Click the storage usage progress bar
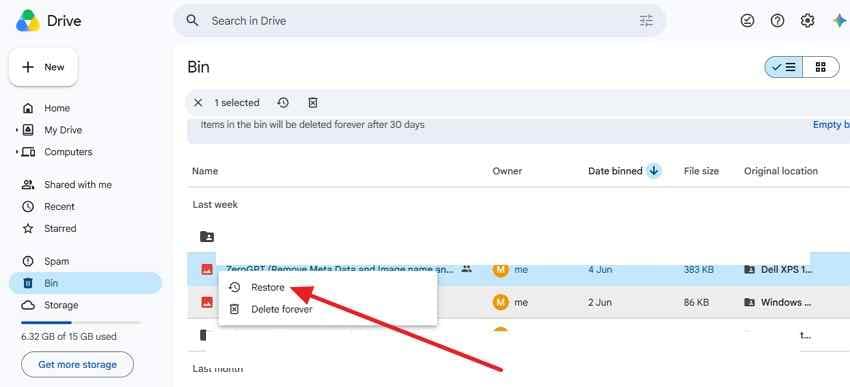850x387 pixels. click(x=80, y=322)
